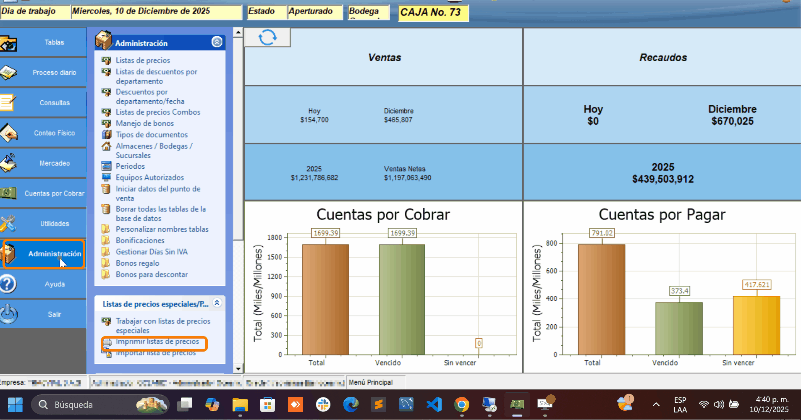Click the Conteo Físico icon
The width and height of the screenshot is (801, 420).
pyautogui.click(x=9, y=133)
